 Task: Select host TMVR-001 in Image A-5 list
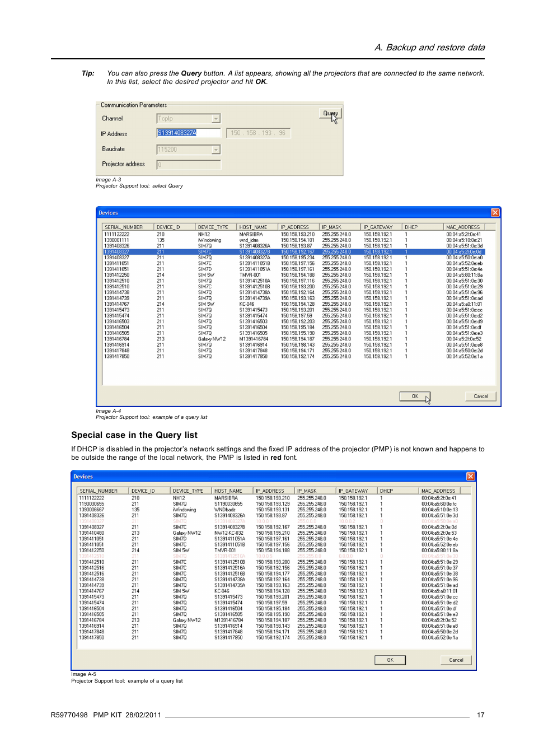225,550
